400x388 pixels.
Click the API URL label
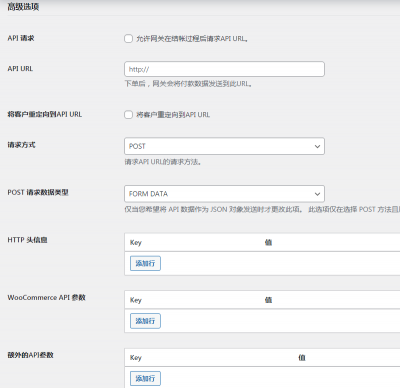click(x=20, y=69)
